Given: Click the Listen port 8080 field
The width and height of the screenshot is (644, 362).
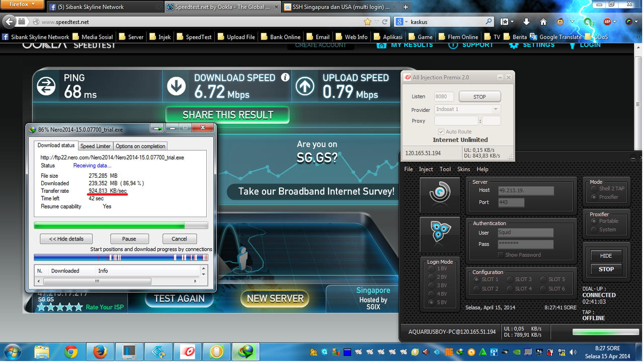Looking at the screenshot, I should [444, 97].
